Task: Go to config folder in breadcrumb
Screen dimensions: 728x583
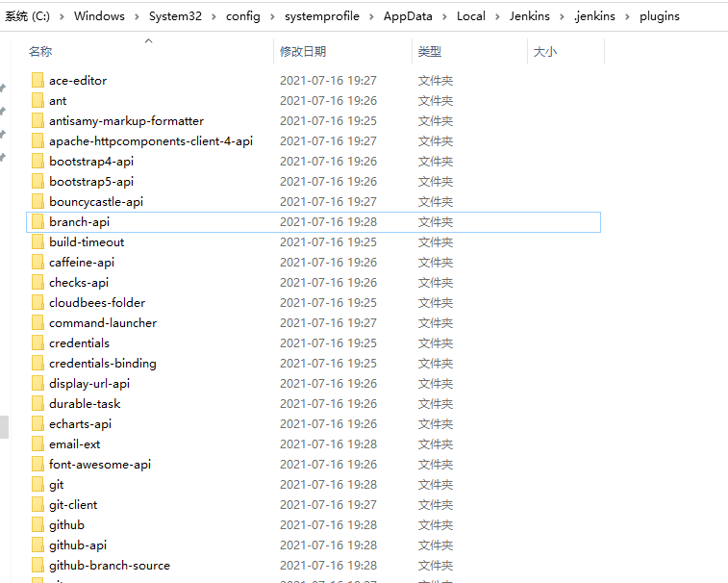Action: (x=242, y=16)
